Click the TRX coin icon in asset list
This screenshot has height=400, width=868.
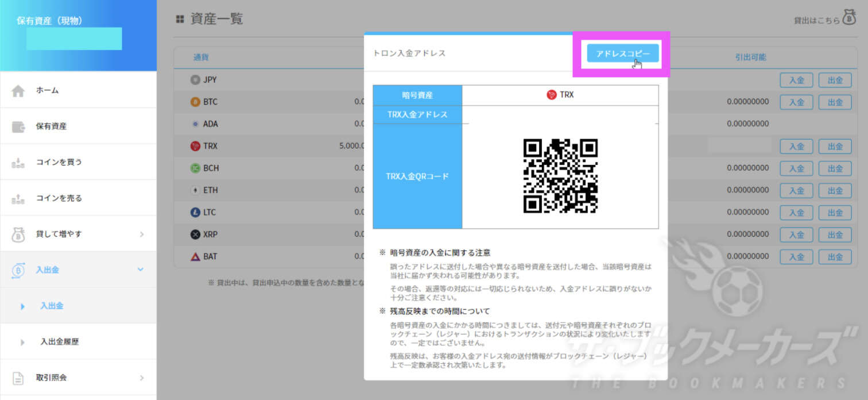point(195,146)
